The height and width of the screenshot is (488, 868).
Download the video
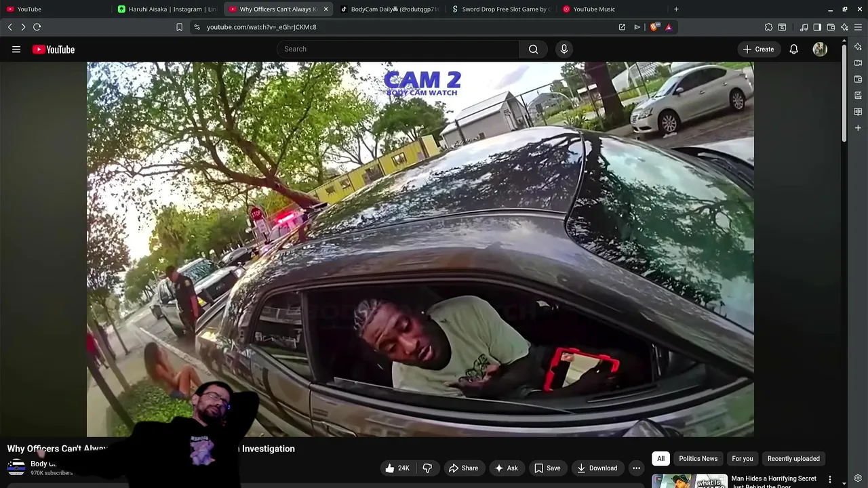[x=597, y=468]
